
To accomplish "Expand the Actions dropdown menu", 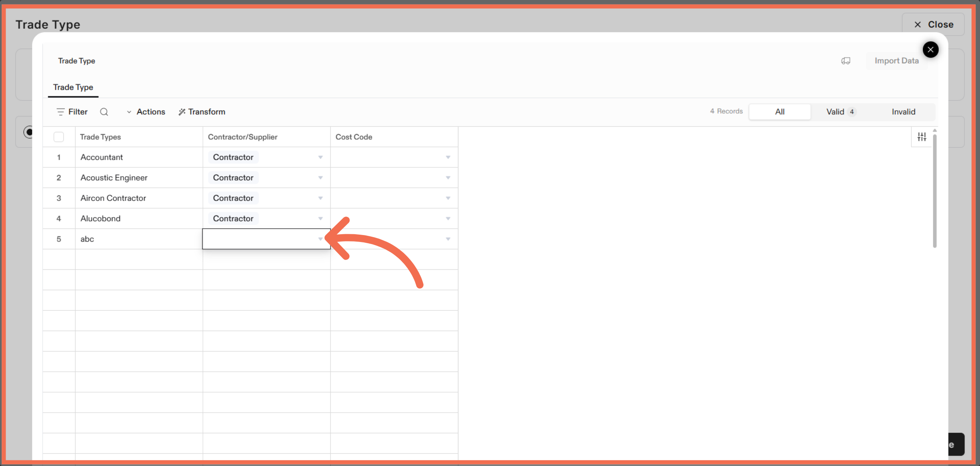I will 146,112.
